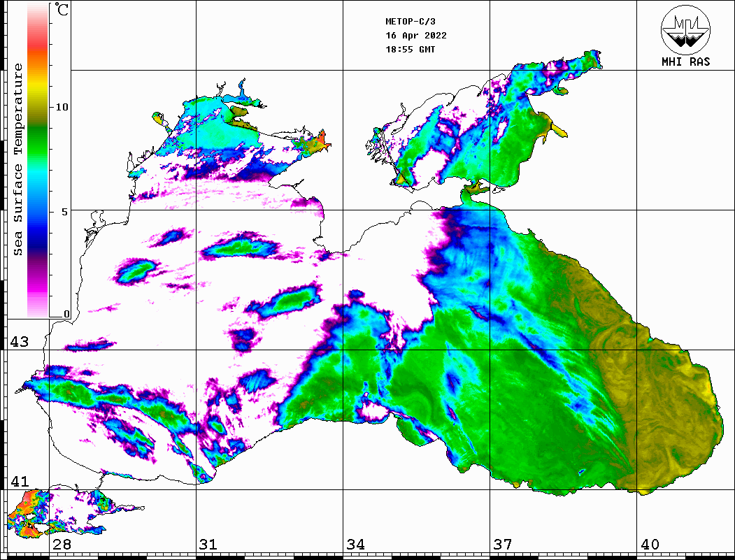Screen dimensions: 735x560
Task: Click the longitude label '40'
Action: coord(650,545)
